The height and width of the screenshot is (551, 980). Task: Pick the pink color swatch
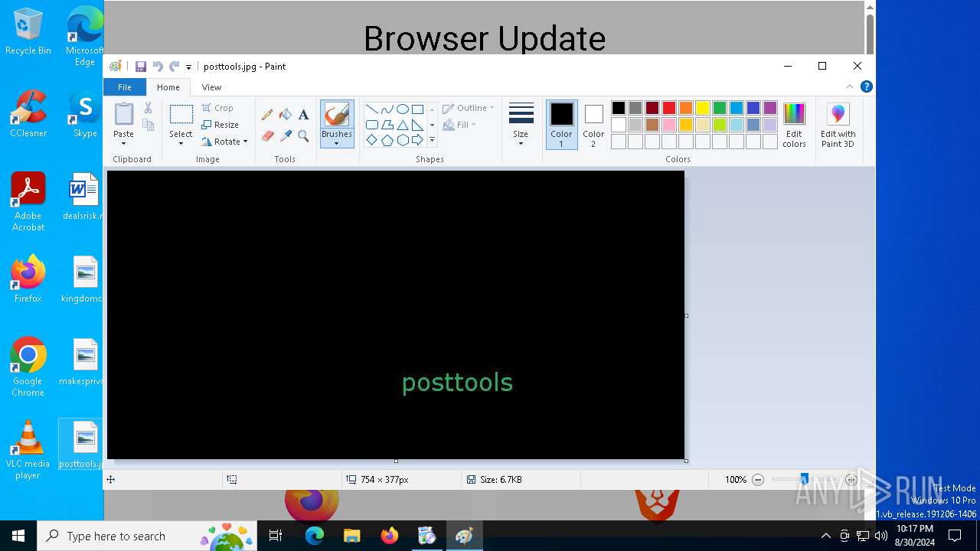(669, 125)
